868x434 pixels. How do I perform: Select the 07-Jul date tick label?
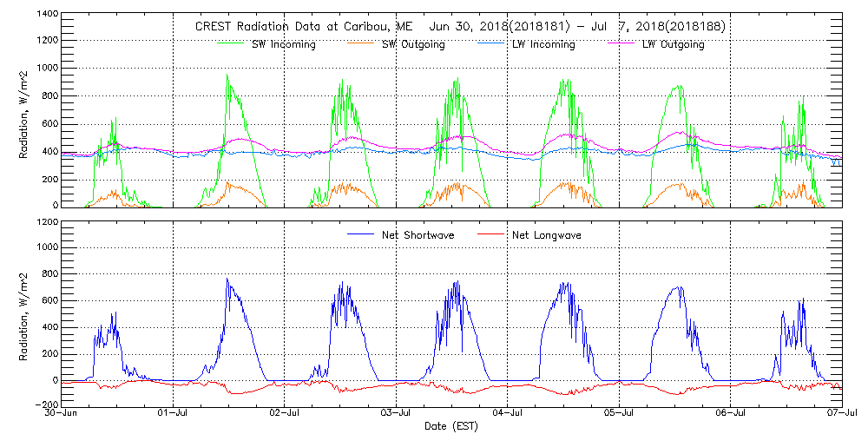[841, 413]
